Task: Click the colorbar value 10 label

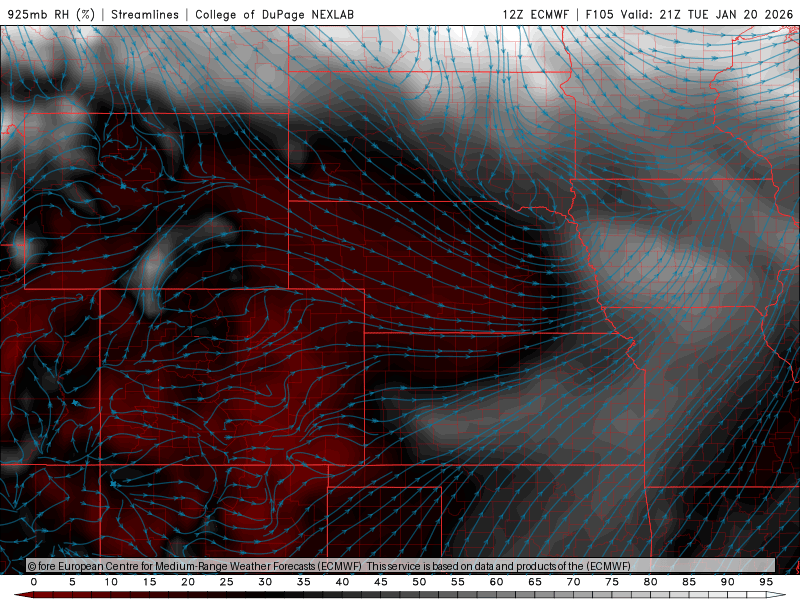Action: [x=111, y=582]
